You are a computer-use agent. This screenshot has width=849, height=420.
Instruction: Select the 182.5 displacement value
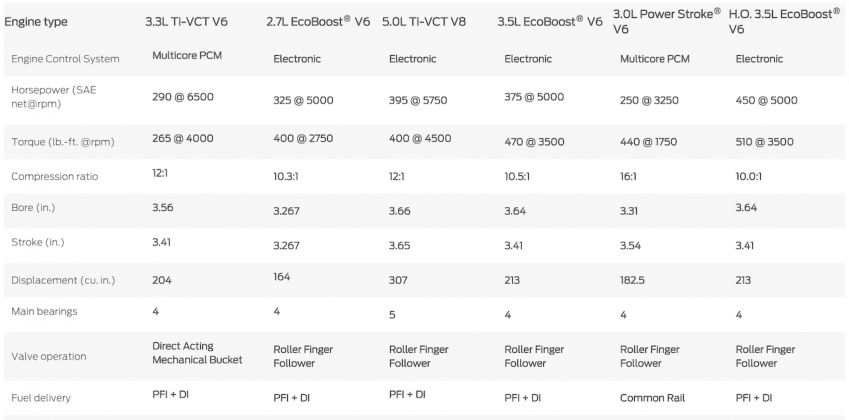[633, 279]
